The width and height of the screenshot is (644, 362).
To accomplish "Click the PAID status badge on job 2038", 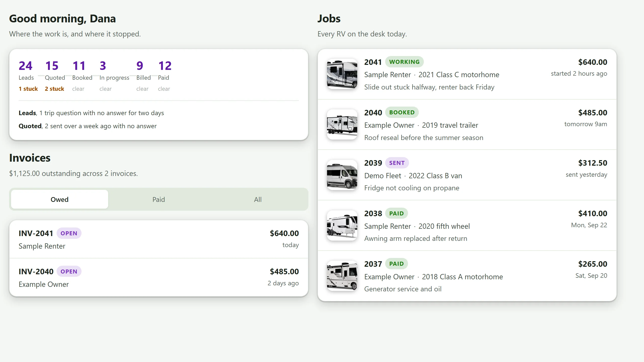I will click(396, 213).
